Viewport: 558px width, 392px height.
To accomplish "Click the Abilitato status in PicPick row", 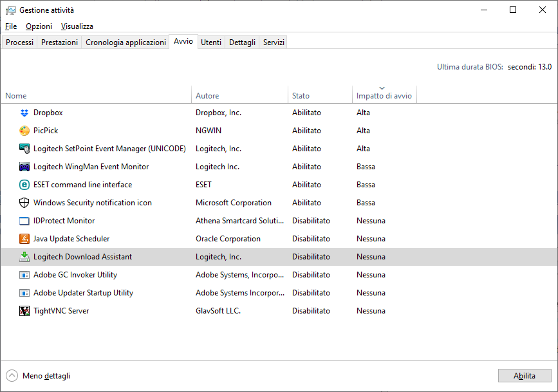I will point(307,131).
